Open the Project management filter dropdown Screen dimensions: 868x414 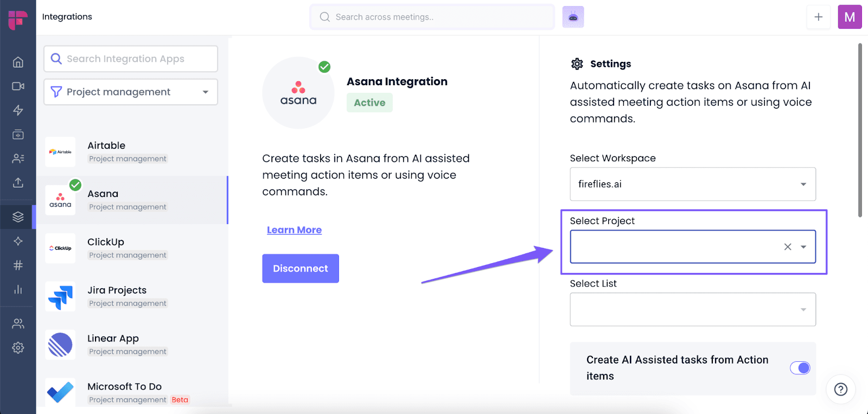coord(131,92)
